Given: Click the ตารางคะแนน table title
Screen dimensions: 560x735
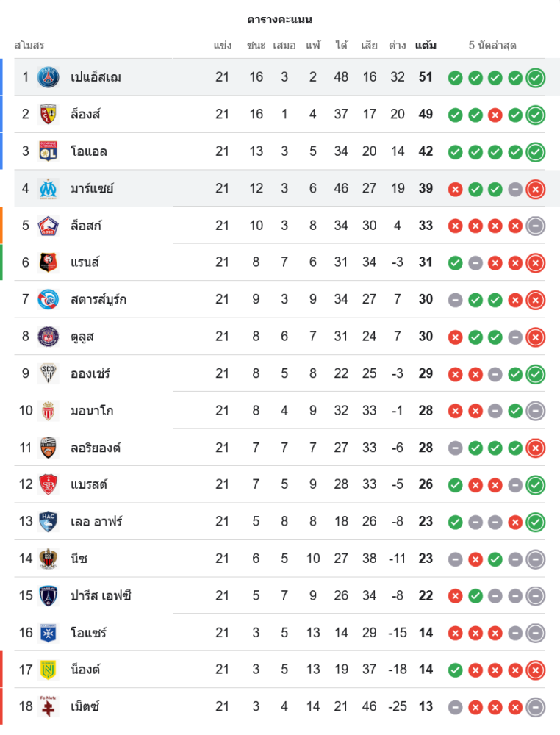Looking at the screenshot, I should click(280, 19).
